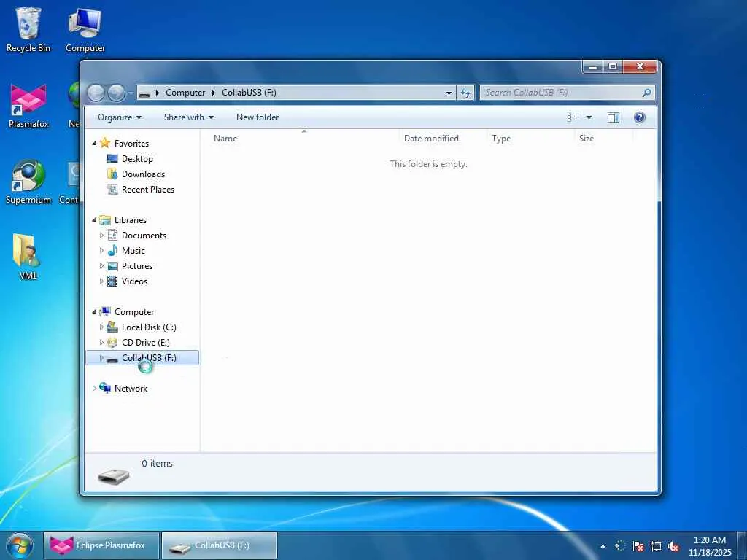Click the muted volume tray icon
The image size is (747, 560).
(673, 546)
